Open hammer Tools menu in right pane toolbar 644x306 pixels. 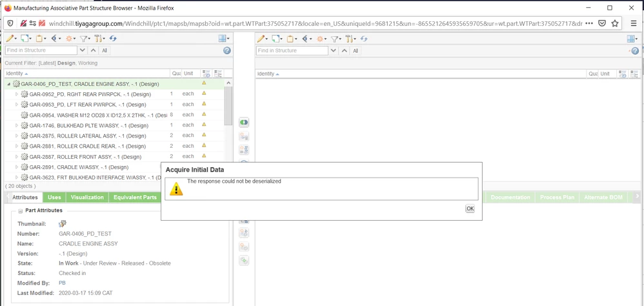[x=351, y=39]
